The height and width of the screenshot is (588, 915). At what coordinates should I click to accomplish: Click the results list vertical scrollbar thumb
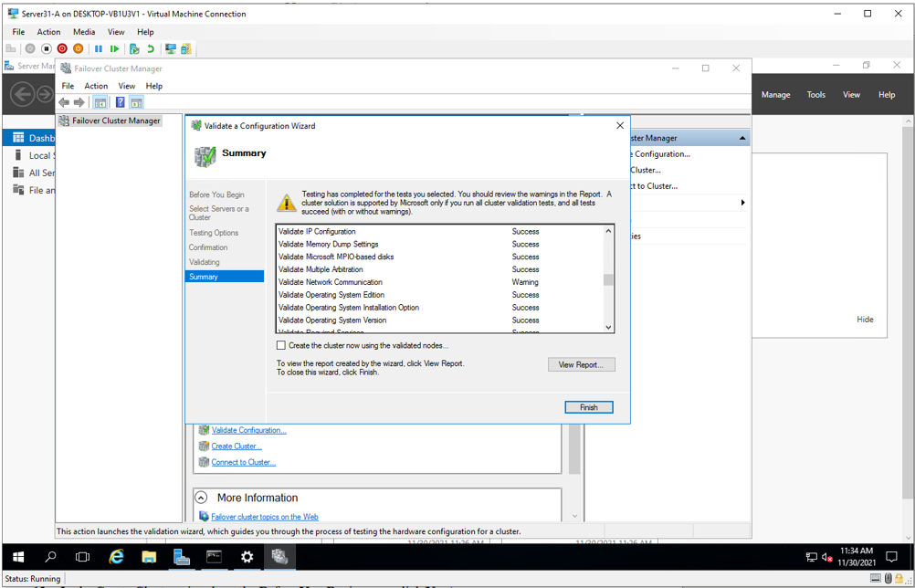click(x=608, y=279)
